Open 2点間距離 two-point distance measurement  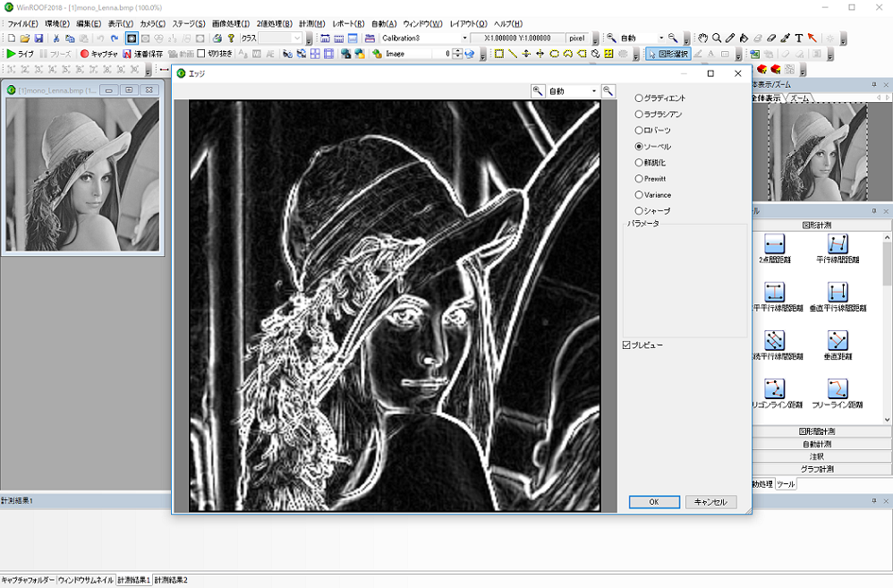coord(775,249)
